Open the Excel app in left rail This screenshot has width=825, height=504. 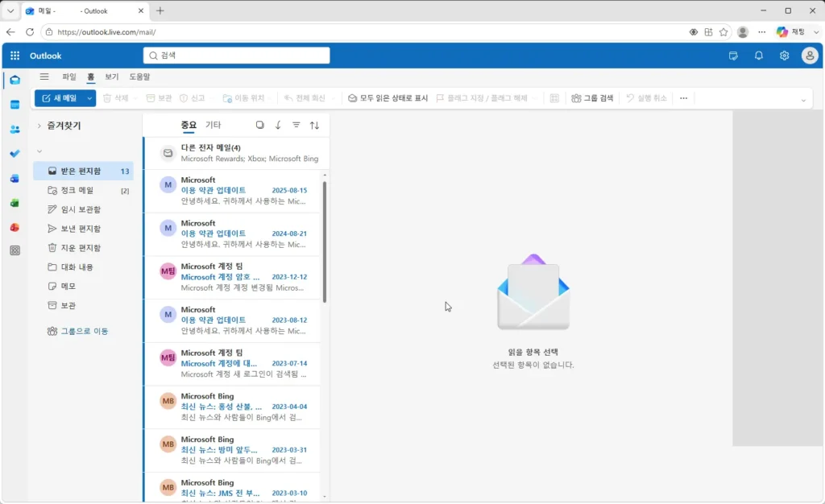pyautogui.click(x=15, y=203)
